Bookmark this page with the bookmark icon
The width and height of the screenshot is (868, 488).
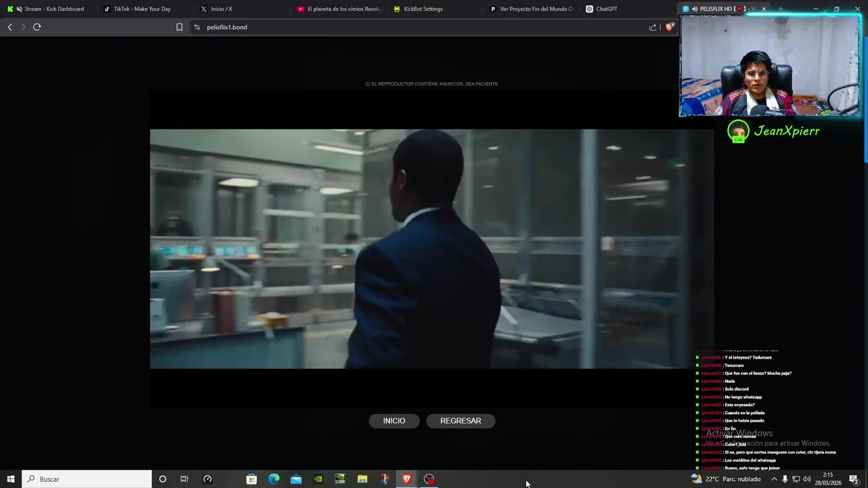click(x=179, y=27)
